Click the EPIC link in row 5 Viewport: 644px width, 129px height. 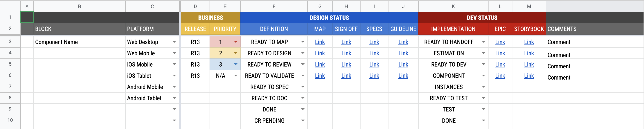point(500,64)
